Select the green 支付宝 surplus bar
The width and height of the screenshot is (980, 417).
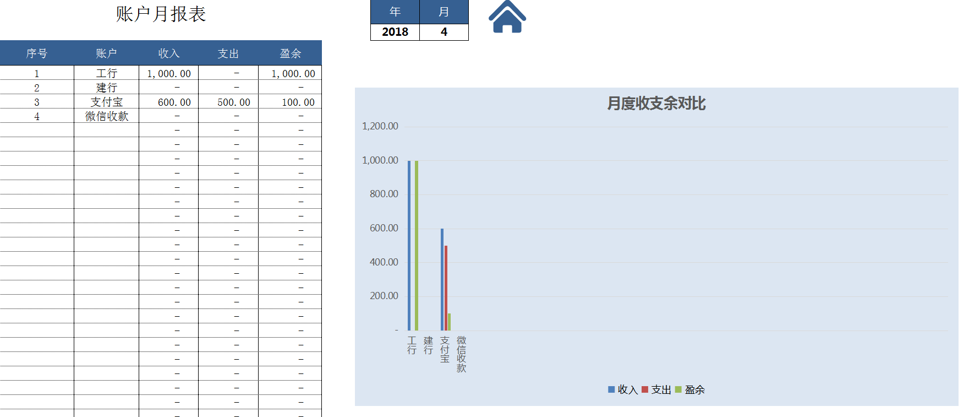point(450,322)
